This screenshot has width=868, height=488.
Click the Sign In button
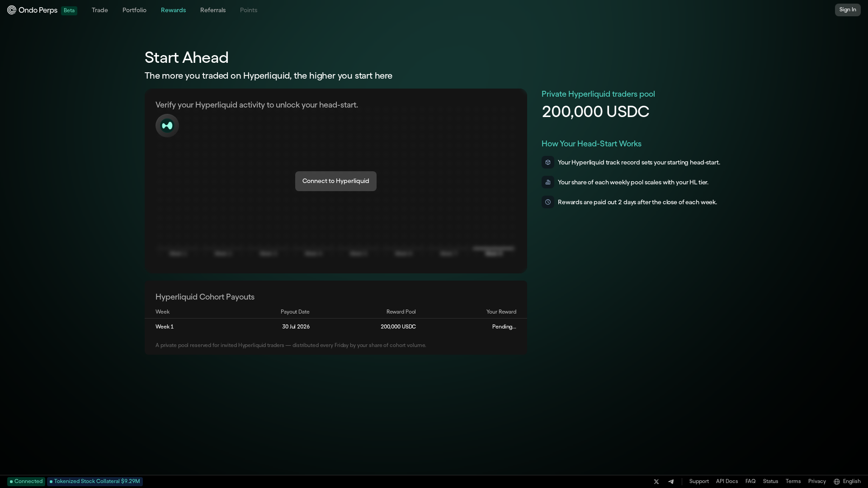[848, 10]
